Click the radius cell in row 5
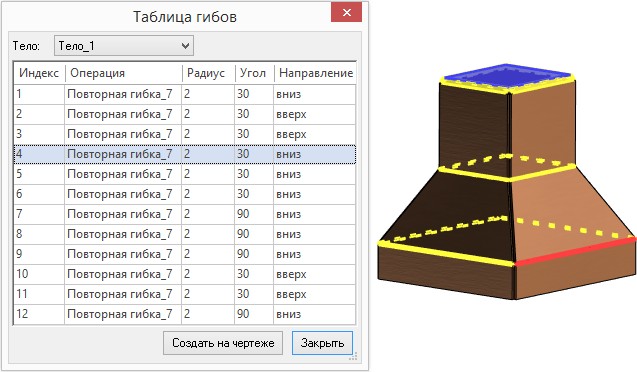Viewport: 637px width, 372px height. [x=208, y=174]
